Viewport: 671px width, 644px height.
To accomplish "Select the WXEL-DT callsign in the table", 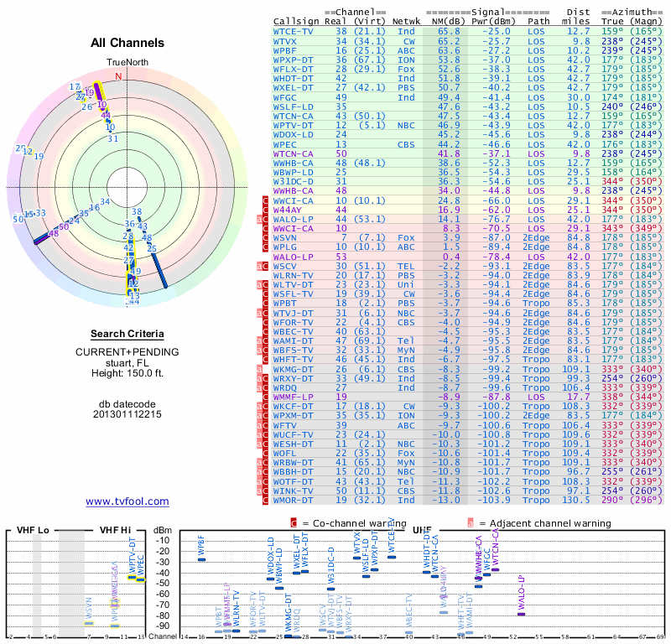I will pos(293,88).
